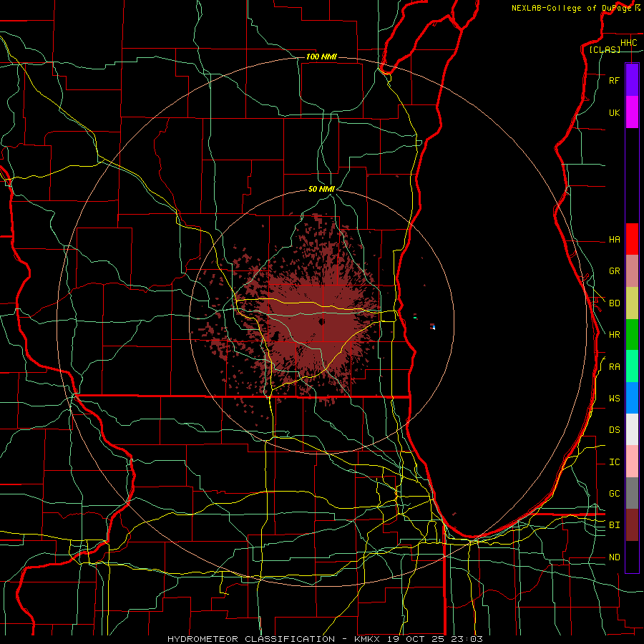Screen dimensions: 644x644
Task: Click the 'KMKX' radar site identifier
Action: point(367,639)
